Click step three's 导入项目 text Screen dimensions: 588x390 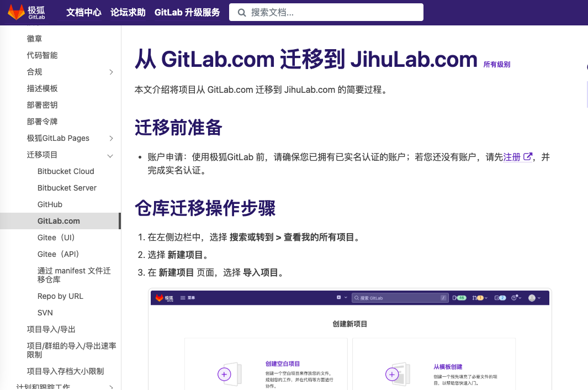click(261, 272)
